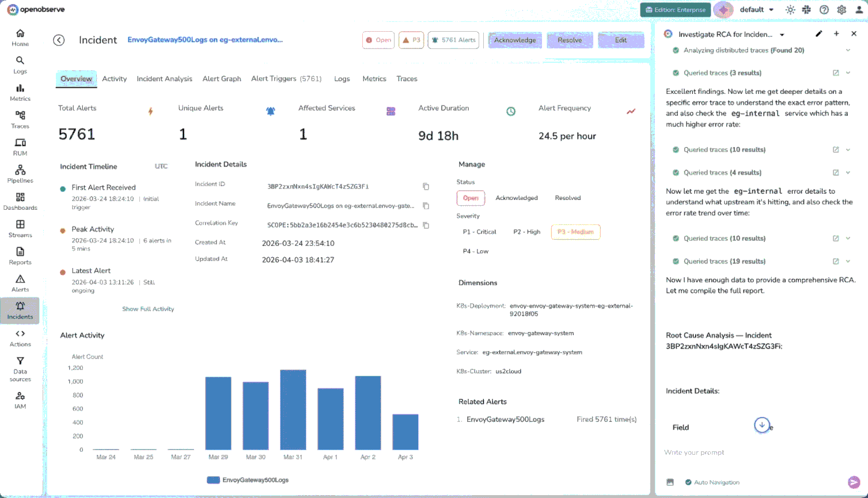Switch to the Incident Analysis tab
868x498 pixels.
pyautogui.click(x=164, y=79)
